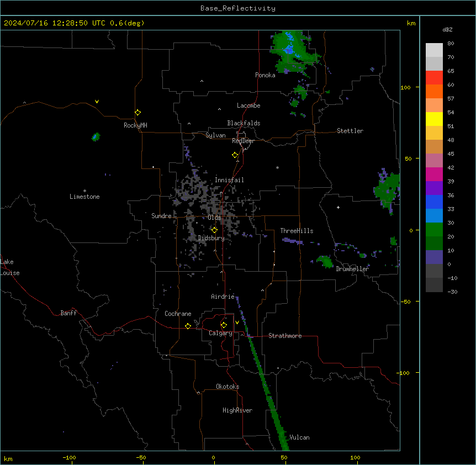Click the white plus marker north of Drumheller
476x465 pixels.
pos(338,207)
